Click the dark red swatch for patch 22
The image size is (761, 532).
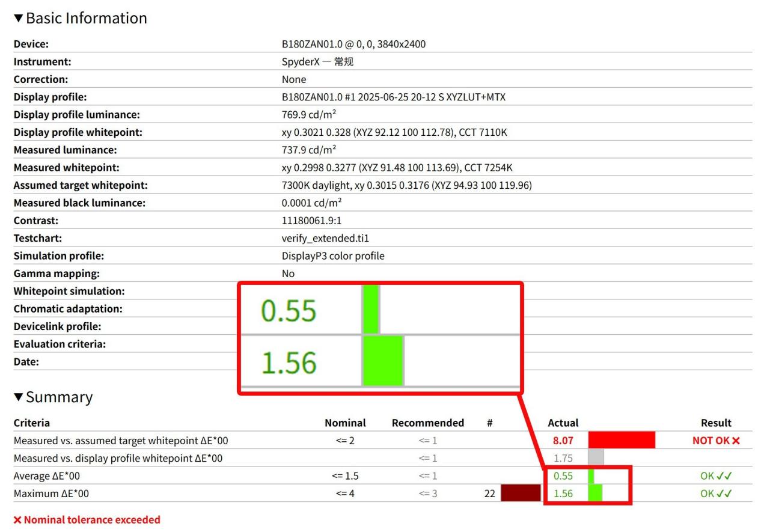pyautogui.click(x=521, y=494)
